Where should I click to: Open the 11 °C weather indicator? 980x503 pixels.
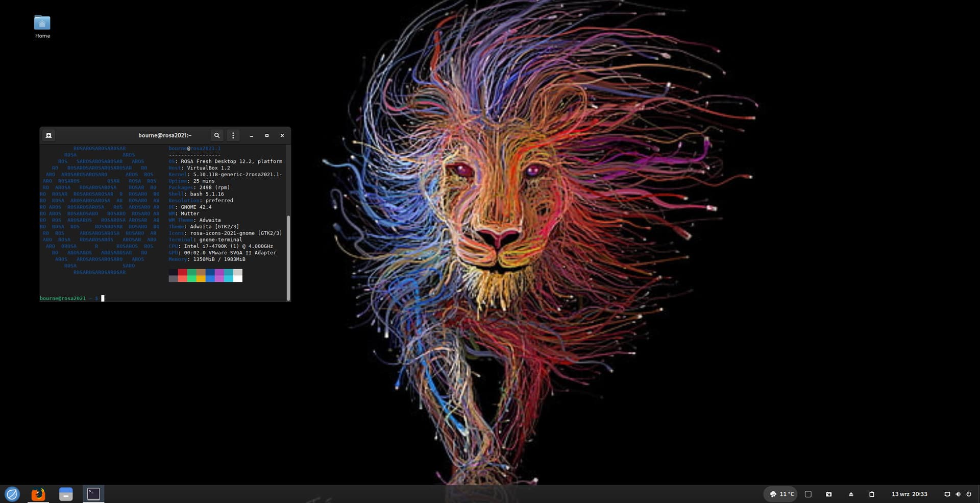coord(782,494)
